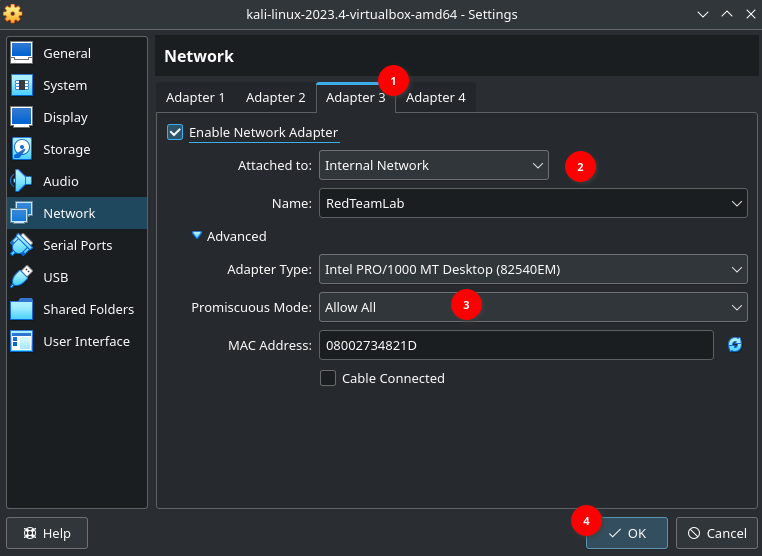Open the Adapter Type dropdown

point(533,269)
